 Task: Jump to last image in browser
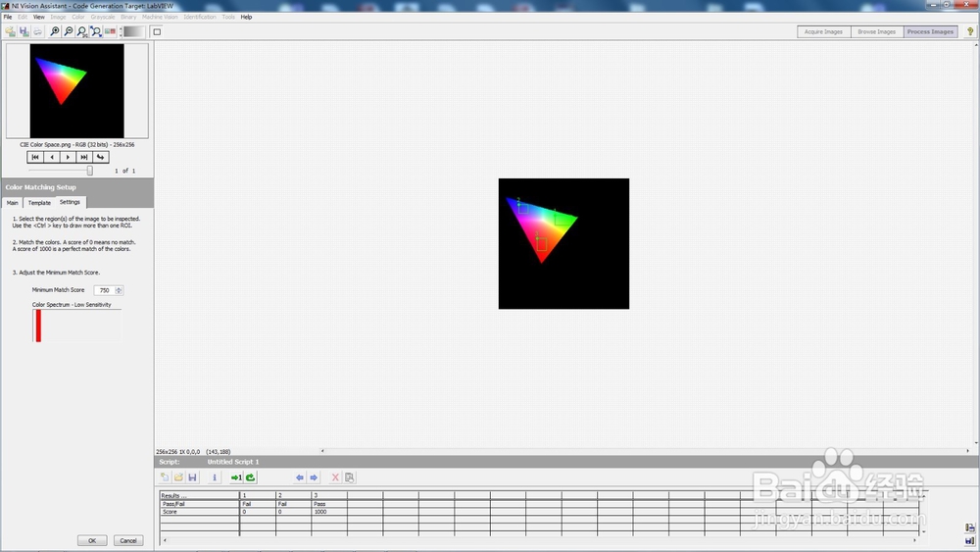click(83, 157)
